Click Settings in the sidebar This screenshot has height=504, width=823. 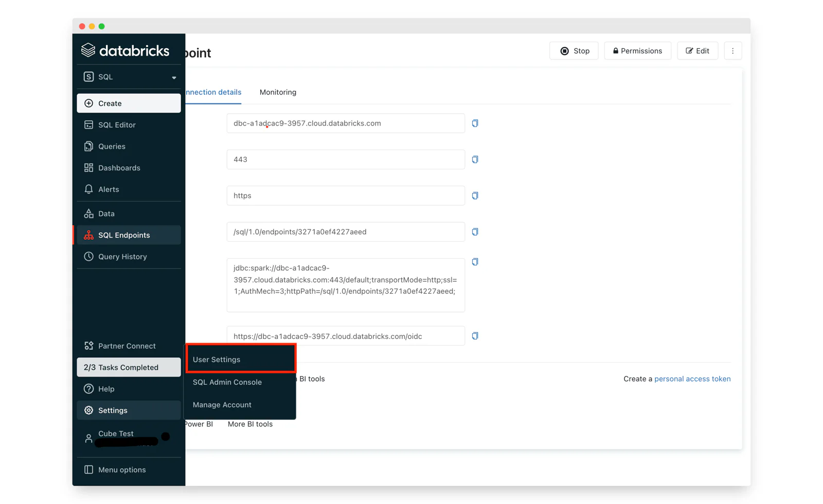tap(129, 410)
